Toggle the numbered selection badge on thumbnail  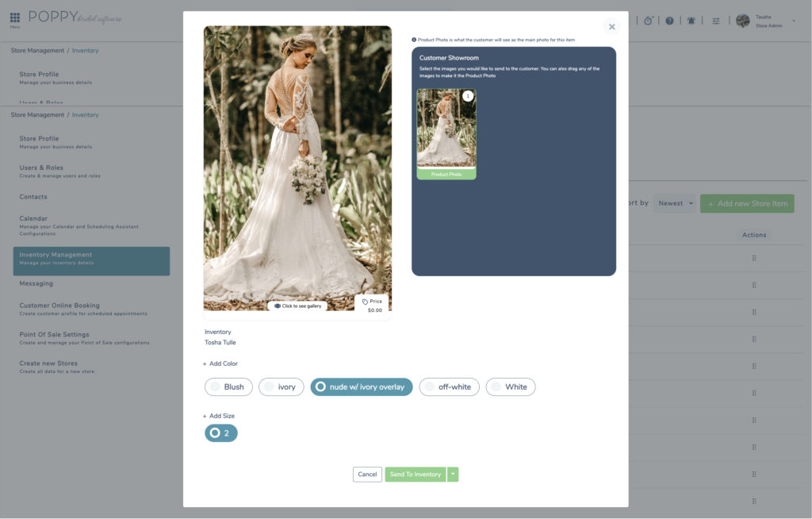click(468, 96)
